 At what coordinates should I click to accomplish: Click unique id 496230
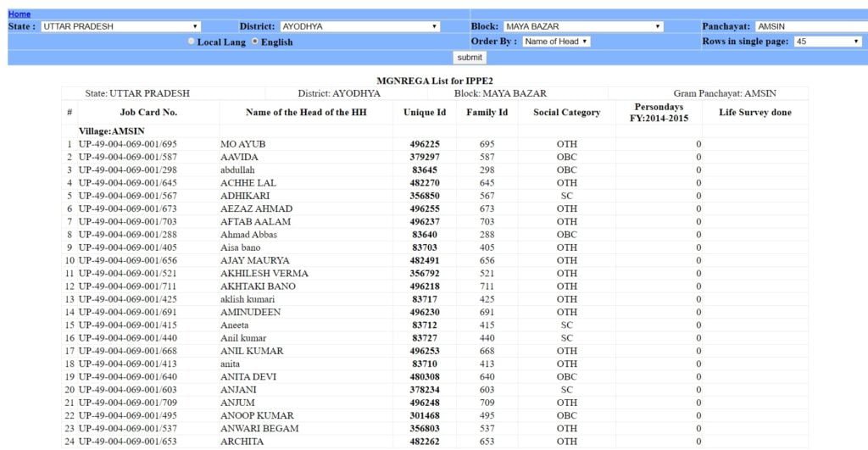tap(425, 312)
